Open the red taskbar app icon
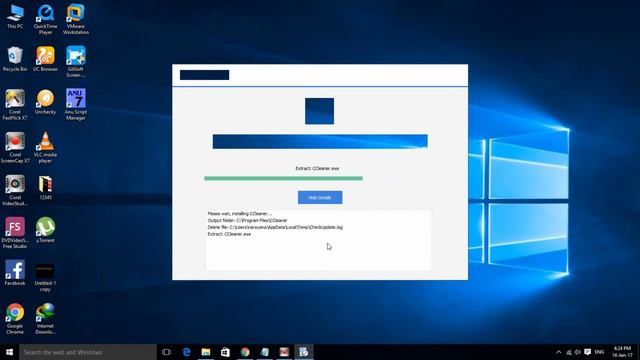The width and height of the screenshot is (640, 360). pos(284,352)
